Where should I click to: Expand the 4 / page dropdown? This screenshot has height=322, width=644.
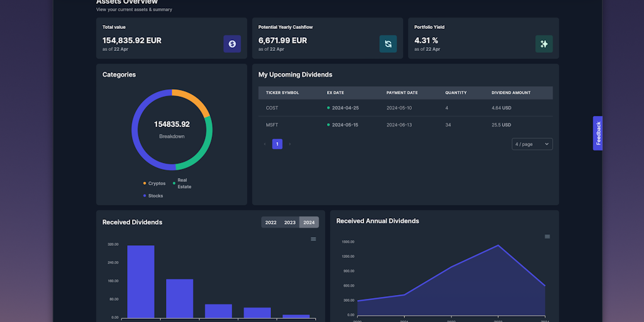[x=532, y=144]
